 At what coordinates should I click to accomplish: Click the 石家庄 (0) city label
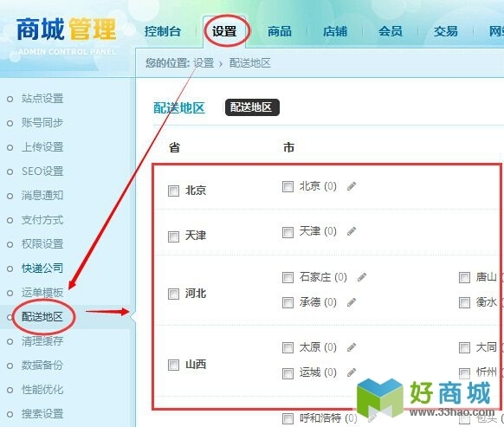tap(323, 277)
